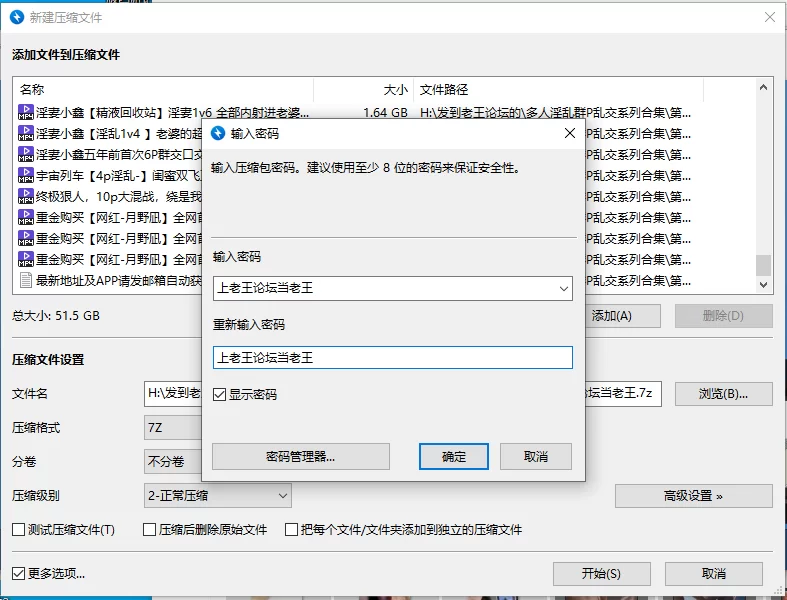Click the file list scrollbar down arrow
787x600 pixels.
[x=763, y=285]
